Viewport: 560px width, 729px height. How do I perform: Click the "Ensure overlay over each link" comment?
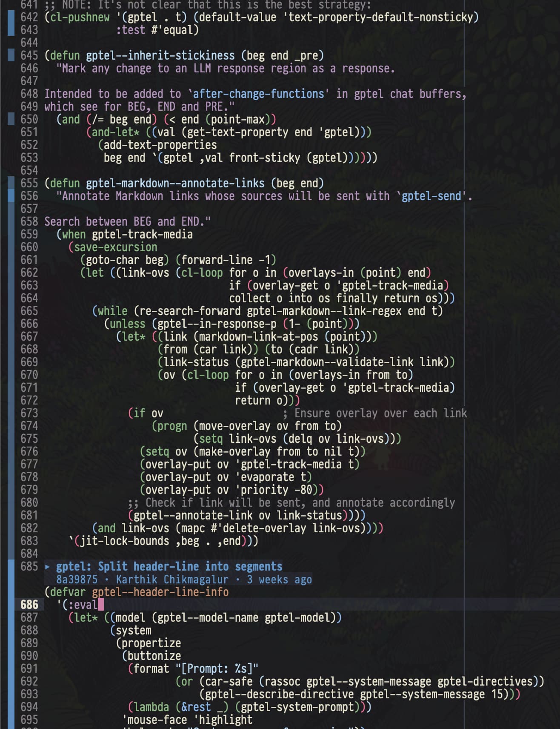click(x=374, y=413)
